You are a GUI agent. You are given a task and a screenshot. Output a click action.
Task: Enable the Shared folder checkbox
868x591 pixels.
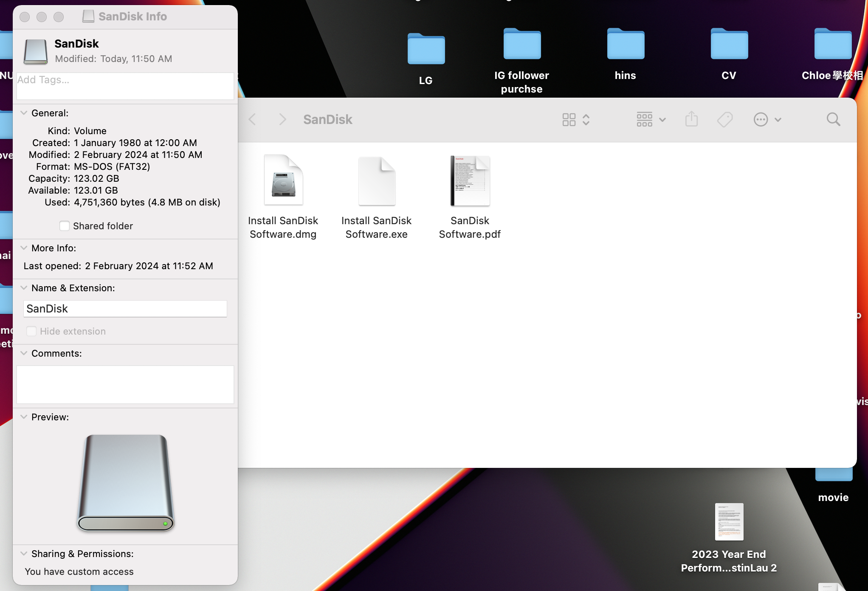(65, 226)
